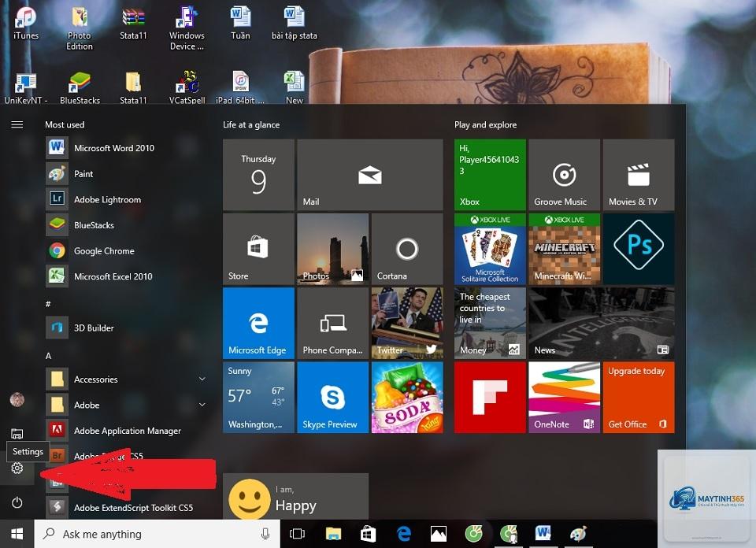
Task: Open the Xbox tile
Action: point(490,175)
